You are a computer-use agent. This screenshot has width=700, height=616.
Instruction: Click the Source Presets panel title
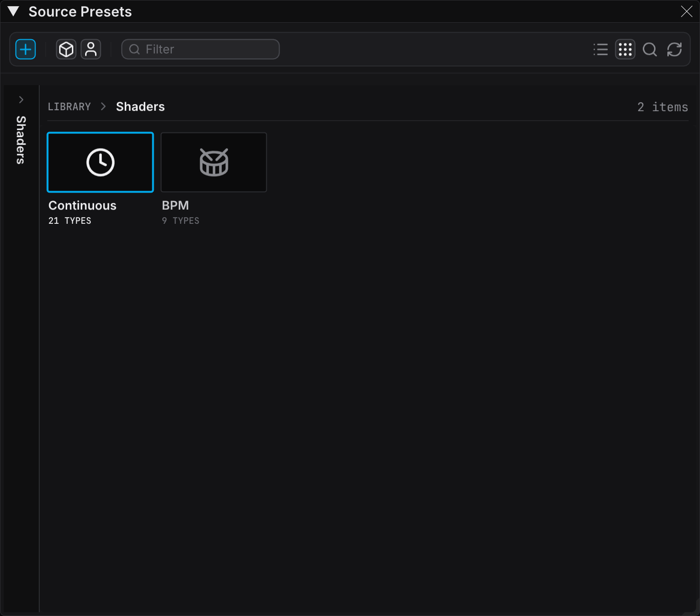point(80,12)
